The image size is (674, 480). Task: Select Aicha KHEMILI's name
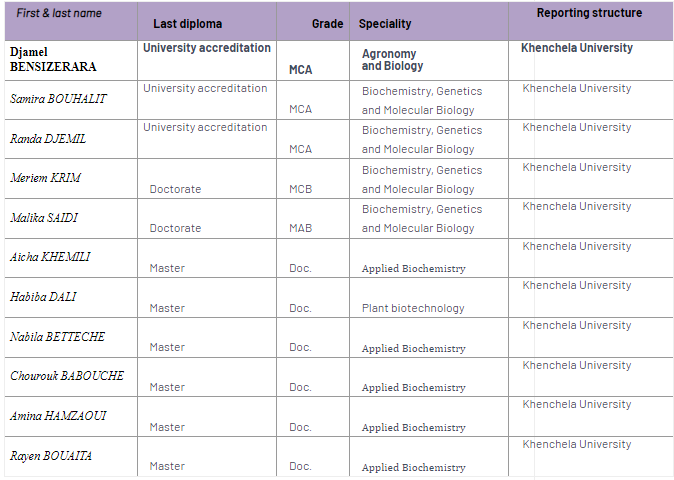pos(50,257)
